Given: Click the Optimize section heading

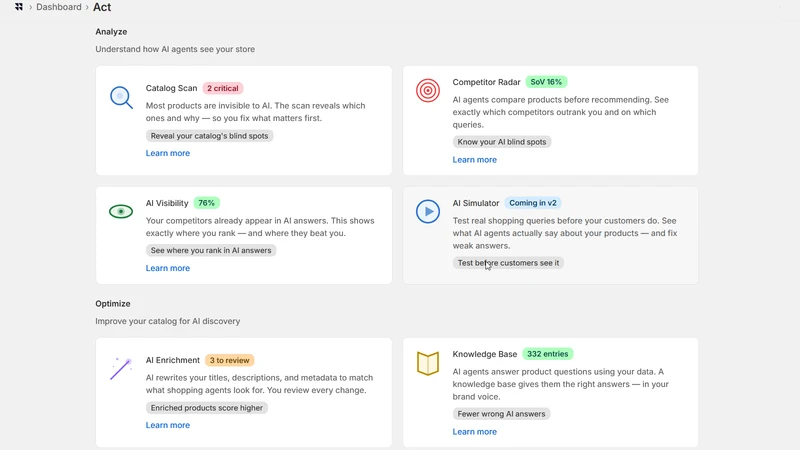Looking at the screenshot, I should click(x=113, y=304).
